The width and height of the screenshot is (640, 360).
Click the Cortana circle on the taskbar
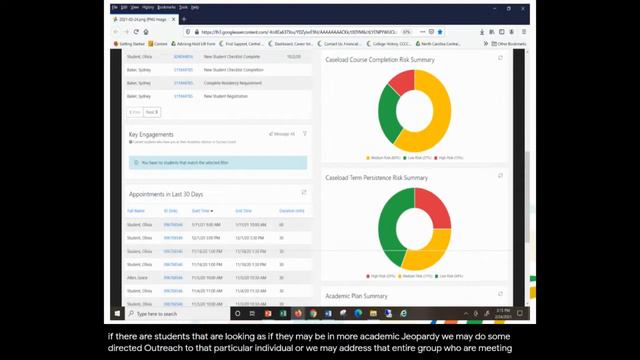coord(238,313)
